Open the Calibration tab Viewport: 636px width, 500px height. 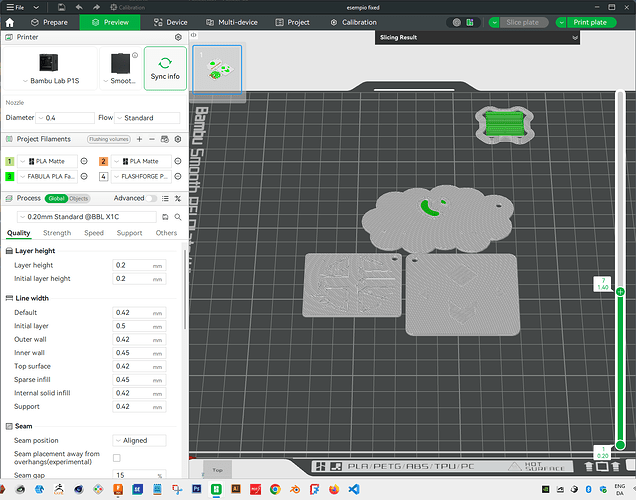click(x=353, y=22)
